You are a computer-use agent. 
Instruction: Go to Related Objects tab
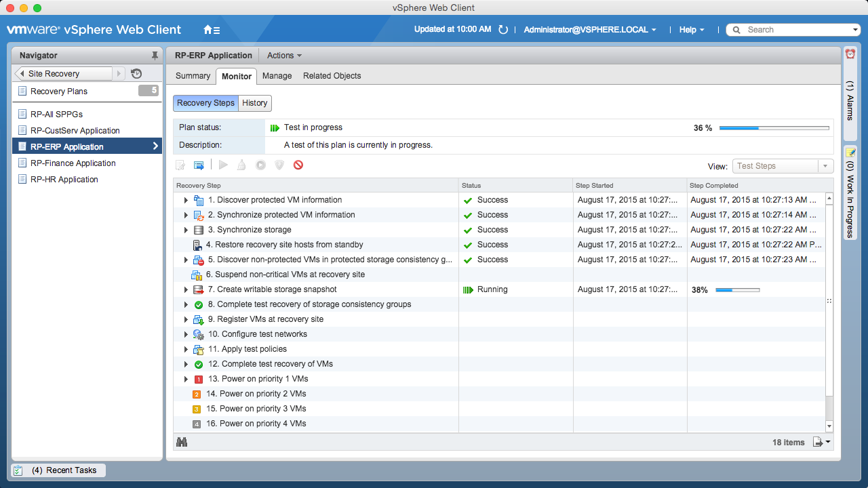coord(332,76)
